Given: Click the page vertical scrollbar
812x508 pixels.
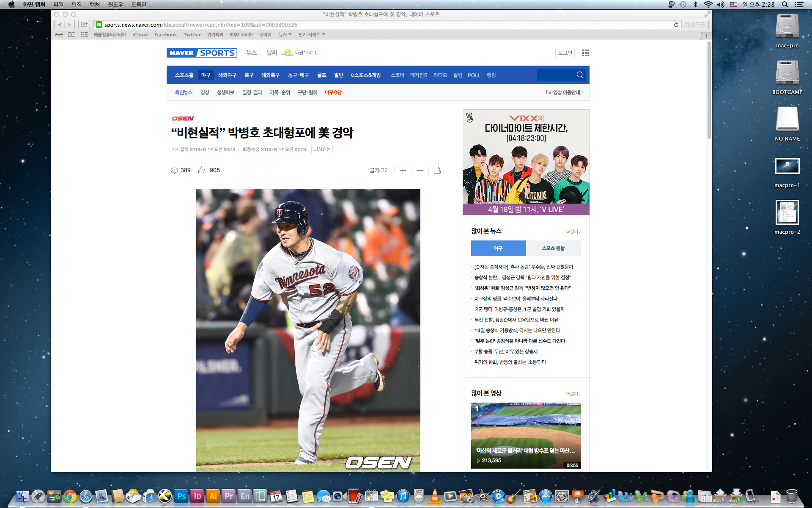Looking at the screenshot, I should pos(709,89).
